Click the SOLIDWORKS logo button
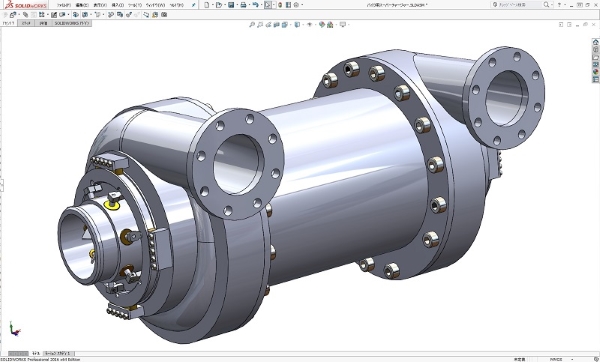Image resolution: width=600 pixels, height=362 pixels. pyautogui.click(x=26, y=5)
